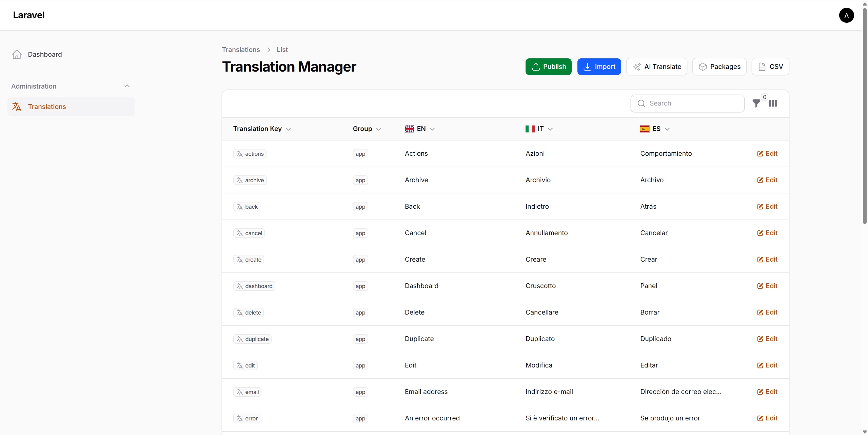Click the Spanish flag icon in the ES header
Screen dimensions: 868x435
pyautogui.click(x=645, y=129)
